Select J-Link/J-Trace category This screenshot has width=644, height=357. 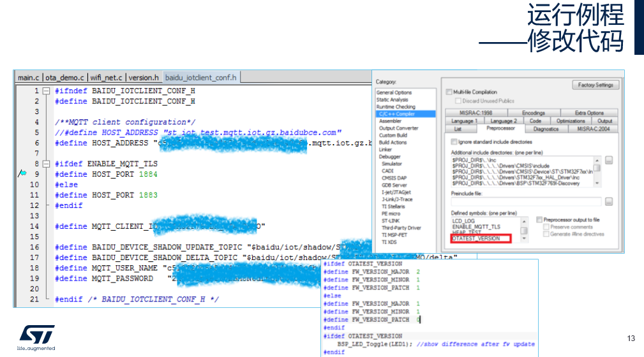click(397, 200)
